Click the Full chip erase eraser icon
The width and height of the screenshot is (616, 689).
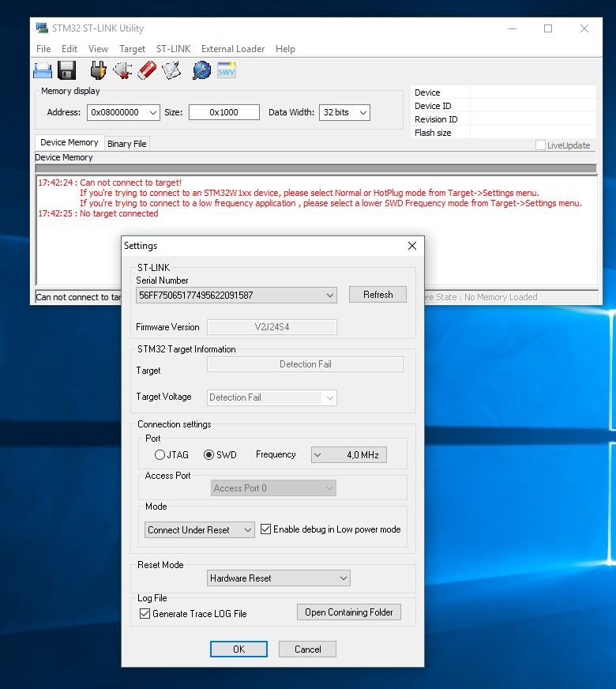pos(147,70)
